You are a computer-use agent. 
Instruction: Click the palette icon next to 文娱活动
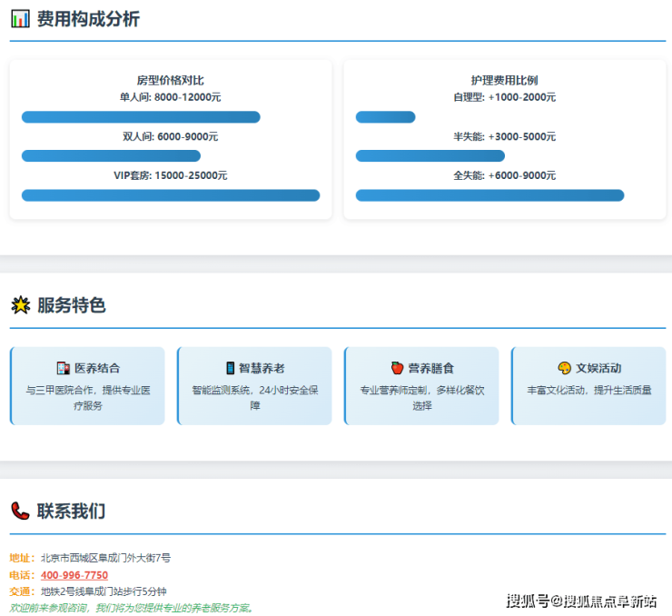[x=564, y=368]
